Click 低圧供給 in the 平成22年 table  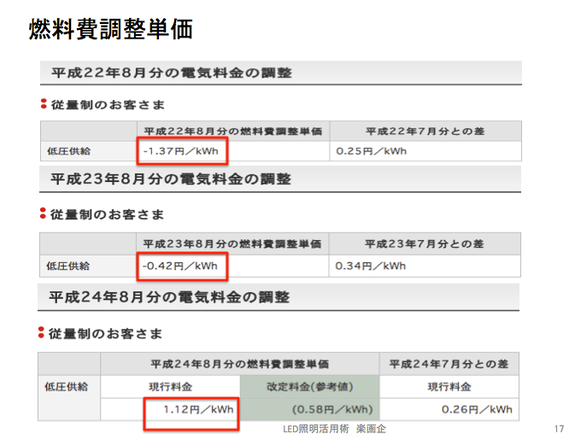(69, 151)
